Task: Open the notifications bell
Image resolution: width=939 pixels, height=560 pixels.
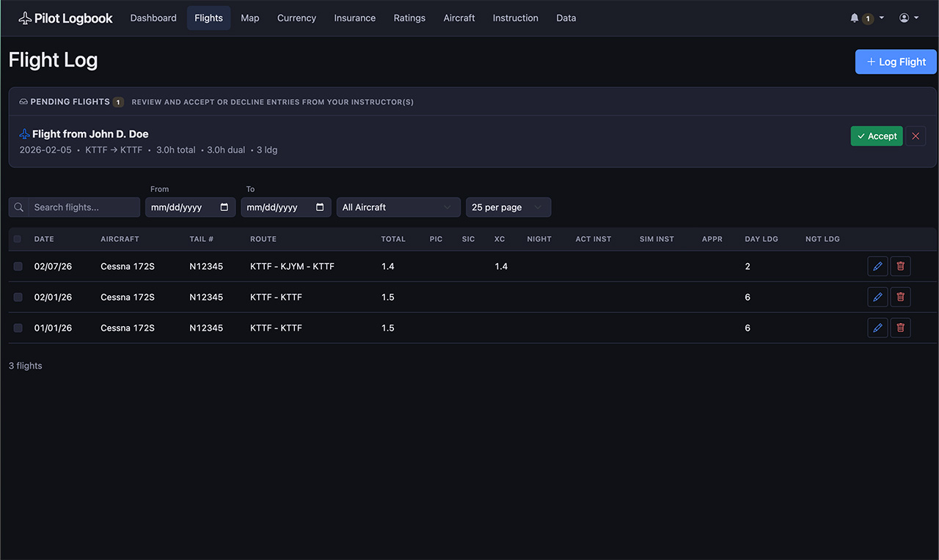Action: [855, 18]
